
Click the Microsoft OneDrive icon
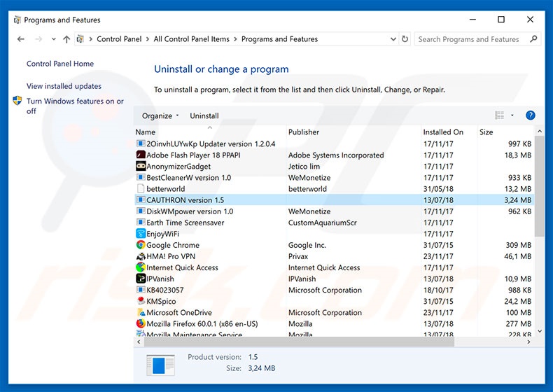(x=141, y=312)
